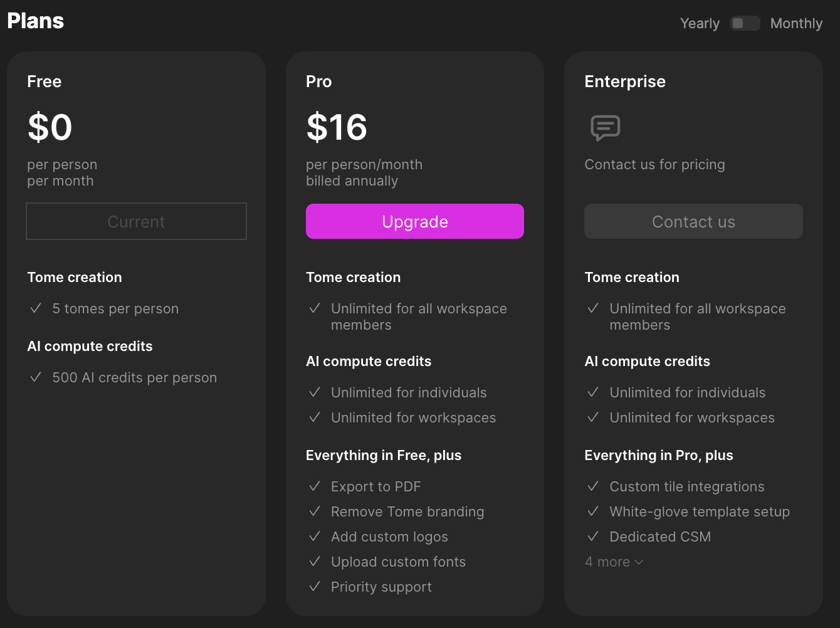Click the checkmark next to "Priority support"
Screen dimensions: 840x628
315,587
